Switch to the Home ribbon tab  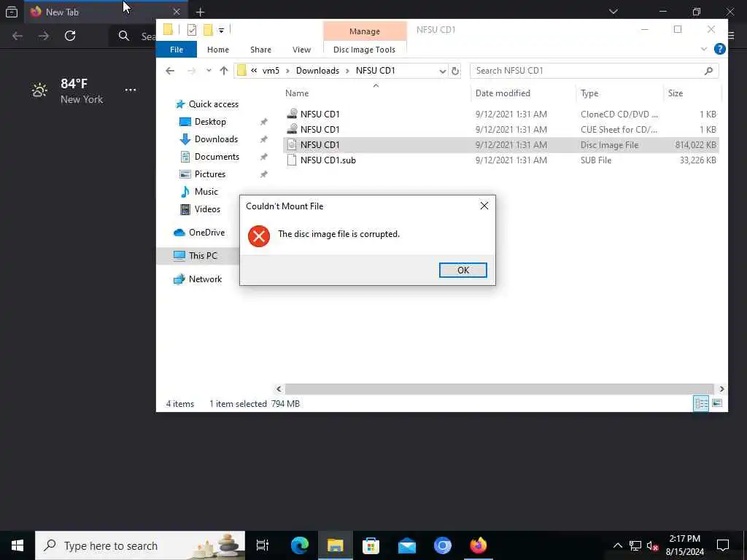pyautogui.click(x=217, y=50)
